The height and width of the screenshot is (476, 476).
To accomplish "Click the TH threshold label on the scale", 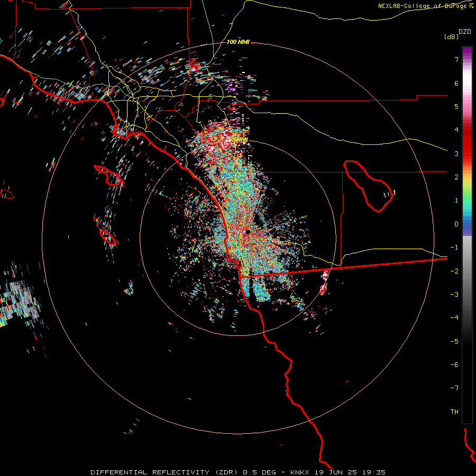I will pyautogui.click(x=454, y=412).
